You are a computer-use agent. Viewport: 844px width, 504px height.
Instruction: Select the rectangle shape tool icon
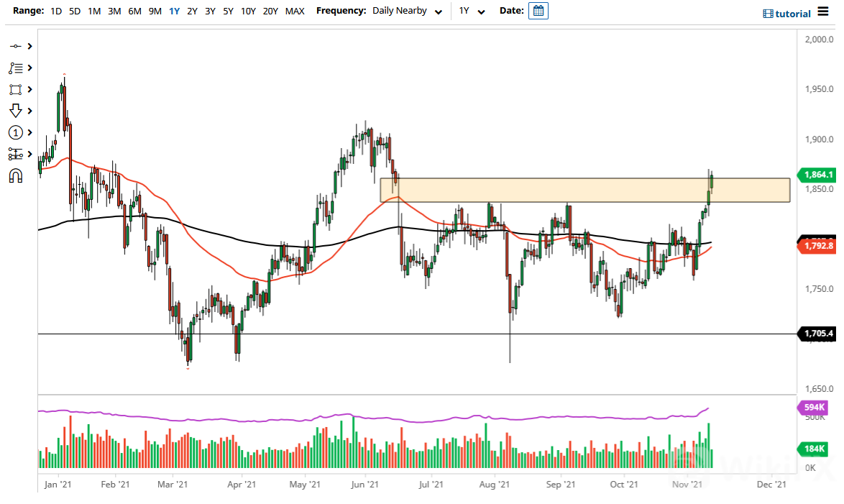pyautogui.click(x=15, y=89)
